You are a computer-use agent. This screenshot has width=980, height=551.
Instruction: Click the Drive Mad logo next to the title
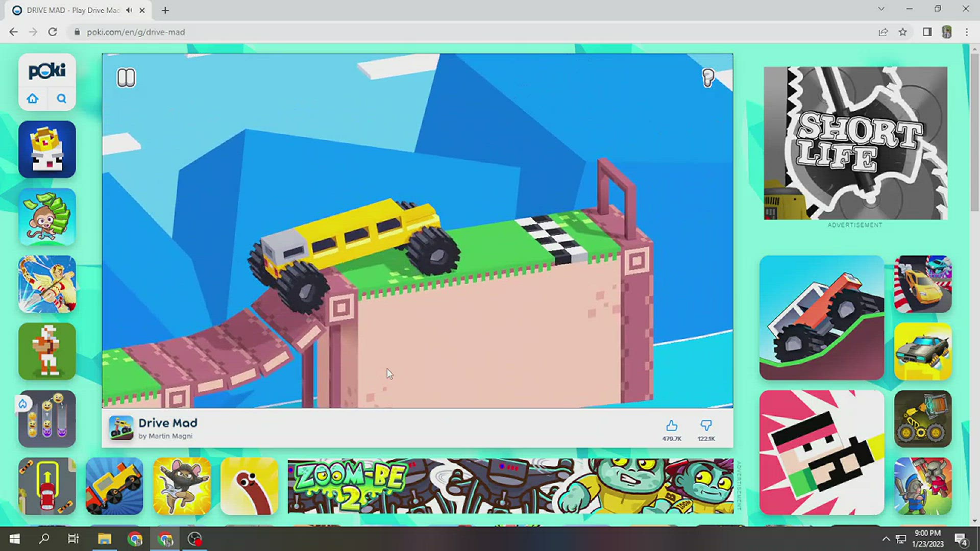tap(121, 429)
